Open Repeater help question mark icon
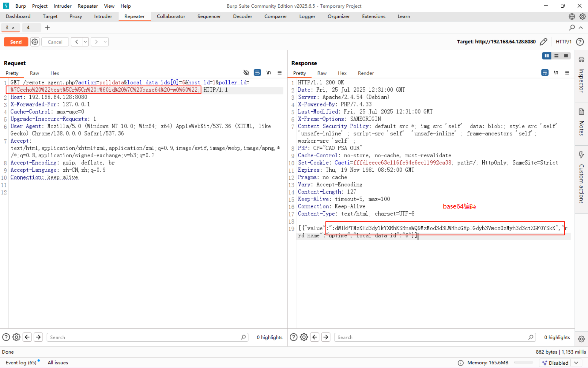Viewport: 588px width, 368px height. pyautogui.click(x=580, y=42)
